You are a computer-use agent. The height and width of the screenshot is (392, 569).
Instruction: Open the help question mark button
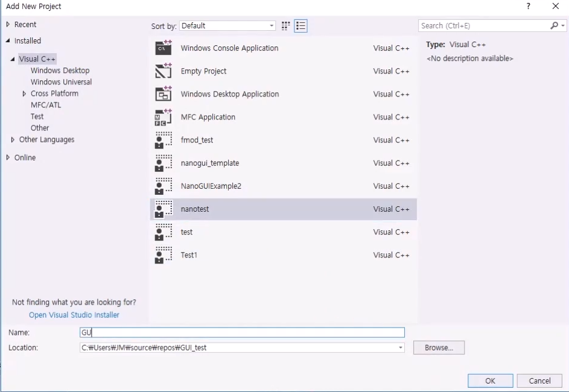[529, 6]
